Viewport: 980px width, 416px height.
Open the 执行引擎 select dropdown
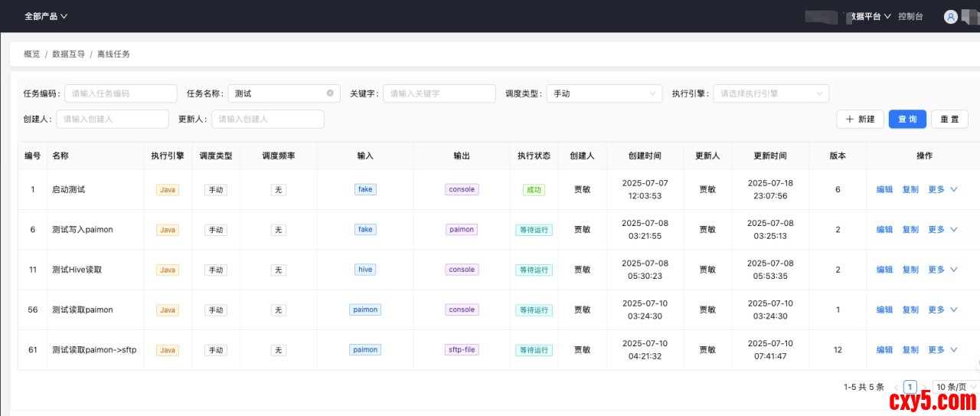(x=771, y=93)
